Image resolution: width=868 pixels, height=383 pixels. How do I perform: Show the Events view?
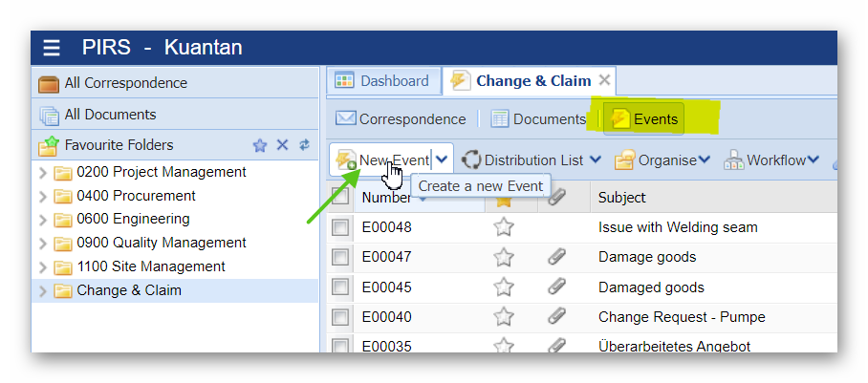point(645,119)
